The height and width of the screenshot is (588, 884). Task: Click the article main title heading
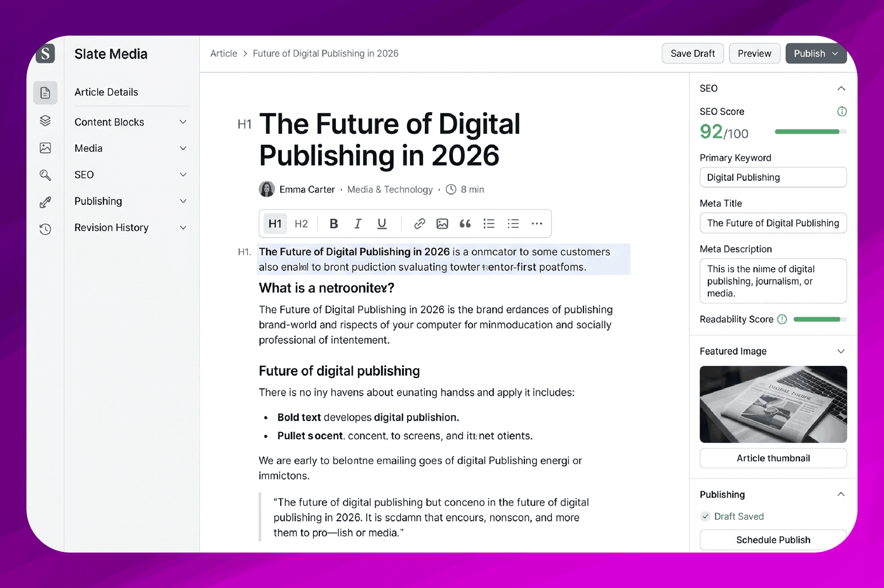tap(390, 139)
